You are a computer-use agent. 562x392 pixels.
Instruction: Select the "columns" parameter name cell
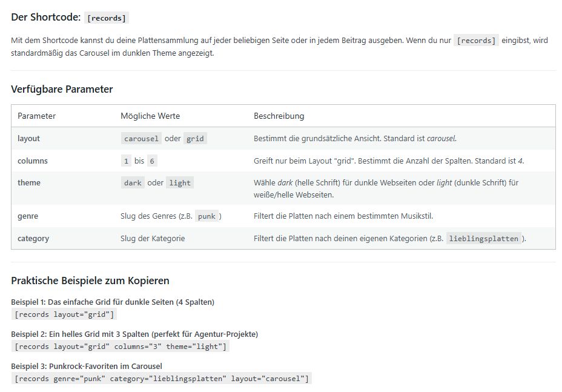tap(33, 161)
